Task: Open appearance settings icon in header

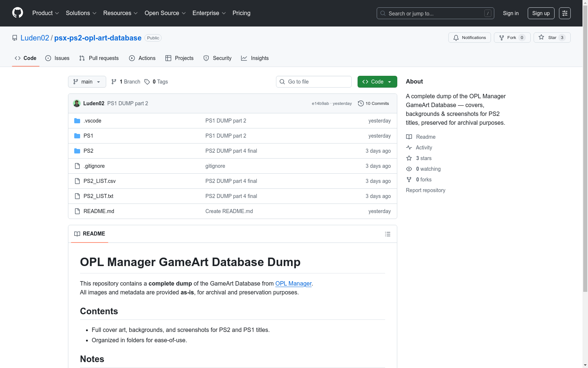Action: click(565, 13)
